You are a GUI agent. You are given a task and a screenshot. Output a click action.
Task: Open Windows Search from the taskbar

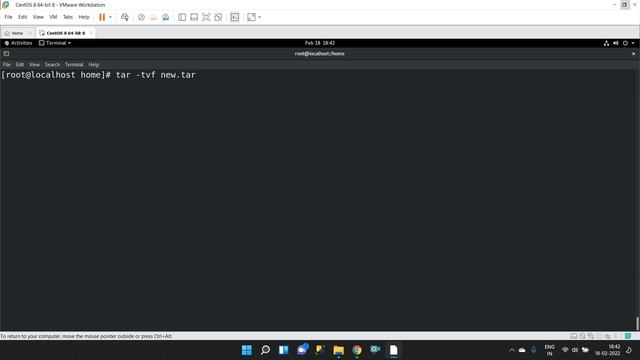[265, 350]
